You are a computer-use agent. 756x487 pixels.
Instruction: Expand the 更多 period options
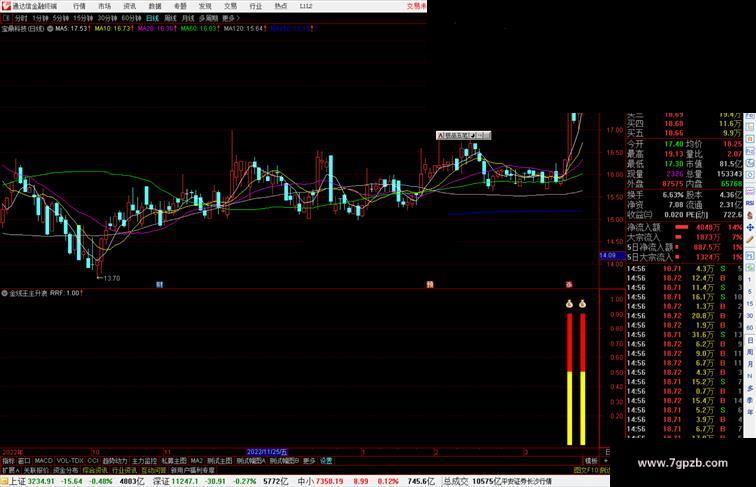pyautogui.click(x=230, y=18)
